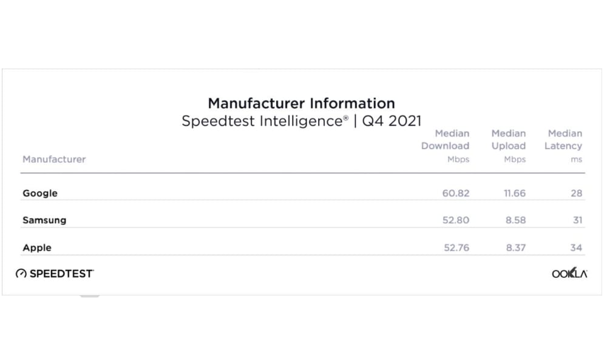Sort by Median Upload column header
Viewport: 607px width, 364px height.
[x=509, y=146]
